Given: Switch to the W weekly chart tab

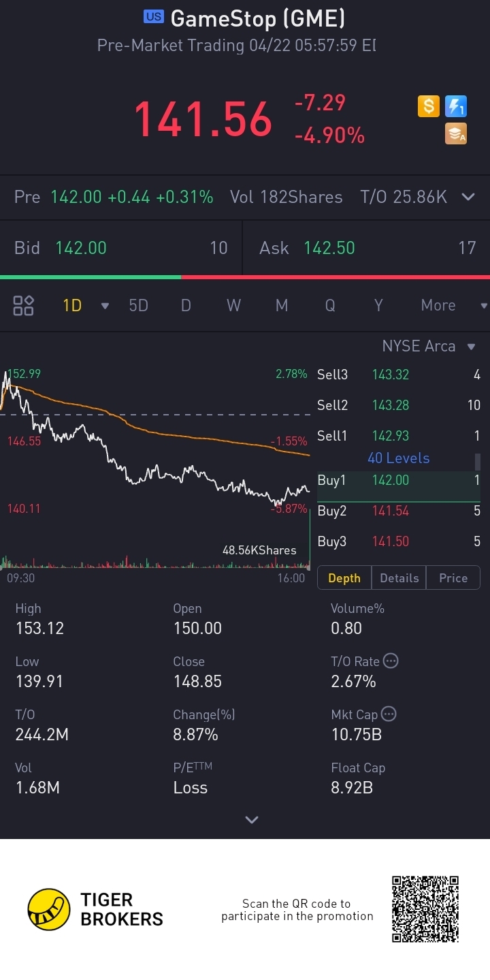Looking at the screenshot, I should 233,305.
